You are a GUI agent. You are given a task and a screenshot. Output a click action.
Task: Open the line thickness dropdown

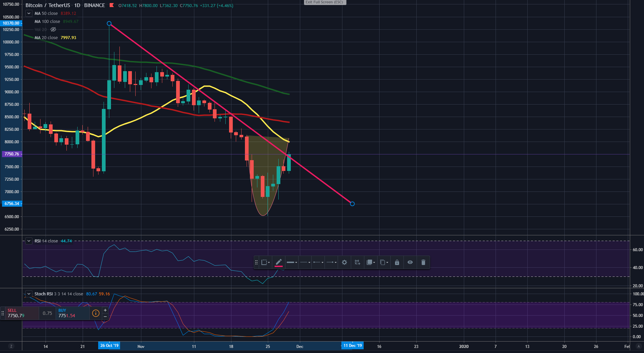[291, 262]
